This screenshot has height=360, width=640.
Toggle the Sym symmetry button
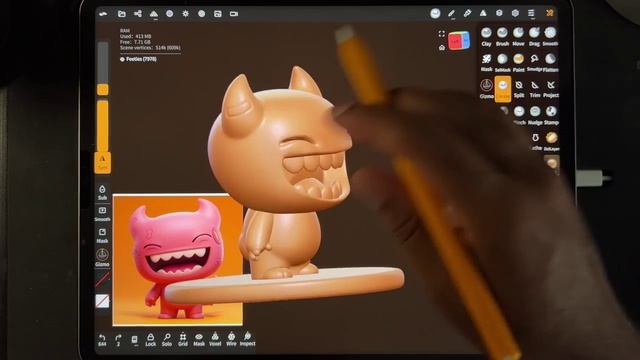[102, 163]
